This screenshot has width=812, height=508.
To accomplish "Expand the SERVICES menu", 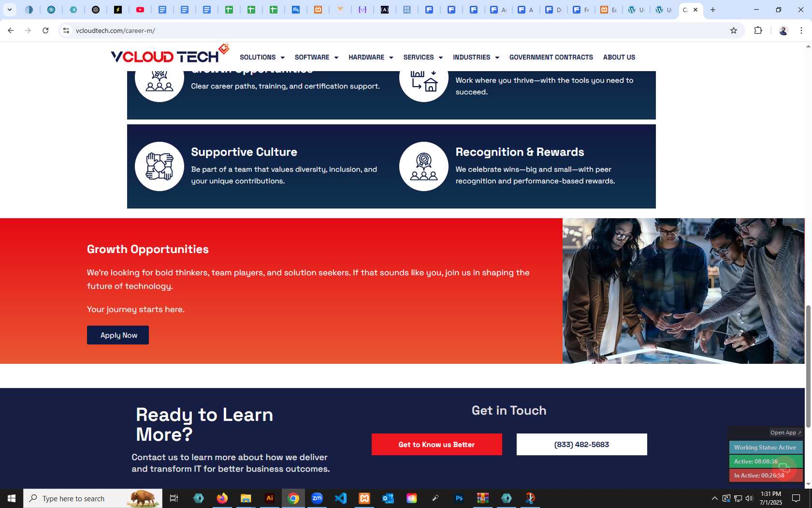I will 423,57.
